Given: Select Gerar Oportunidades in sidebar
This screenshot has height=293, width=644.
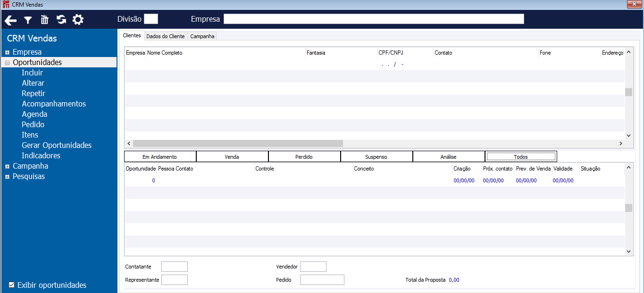Looking at the screenshot, I should pos(57,146).
